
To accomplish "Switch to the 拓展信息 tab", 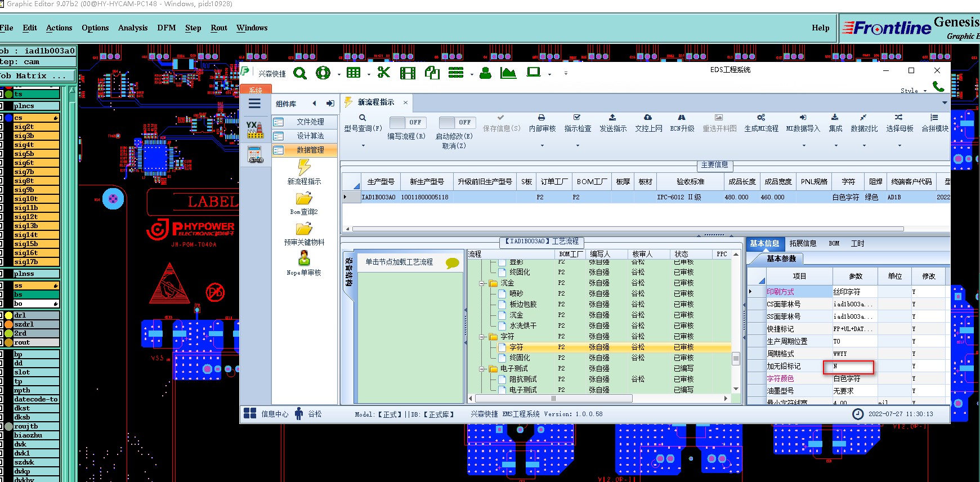I will point(803,243).
